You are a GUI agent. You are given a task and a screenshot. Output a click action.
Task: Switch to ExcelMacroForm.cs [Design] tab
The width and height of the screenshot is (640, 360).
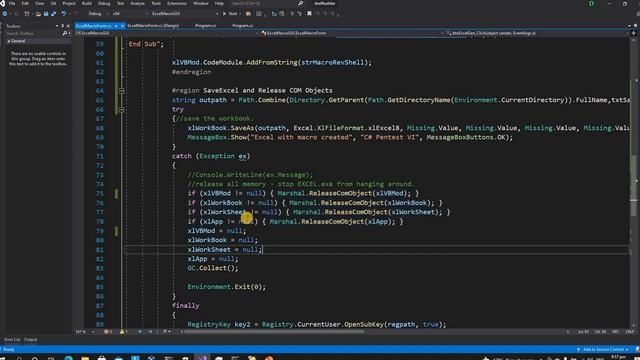[153, 26]
